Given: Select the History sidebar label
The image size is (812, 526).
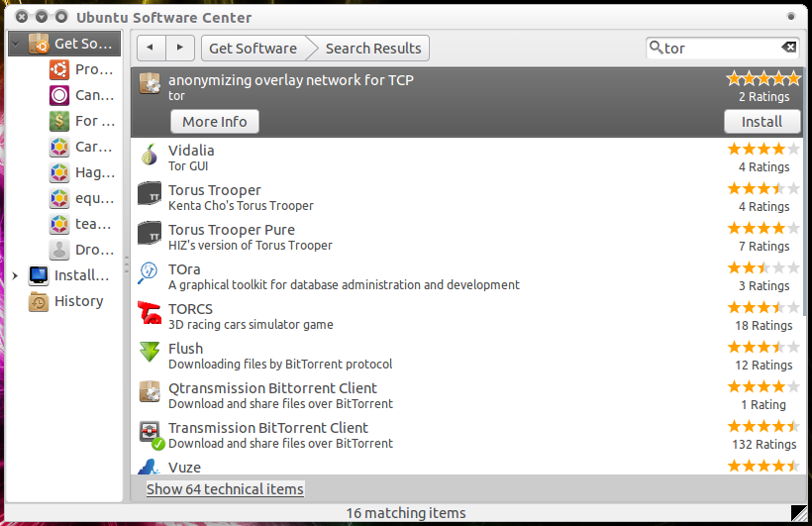Looking at the screenshot, I should (78, 301).
